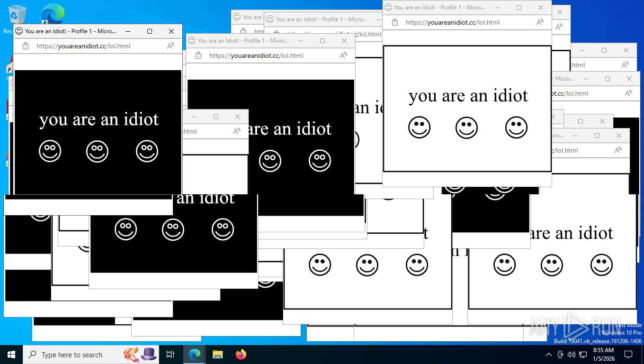Open the Windows Start menu

[x=11, y=355]
